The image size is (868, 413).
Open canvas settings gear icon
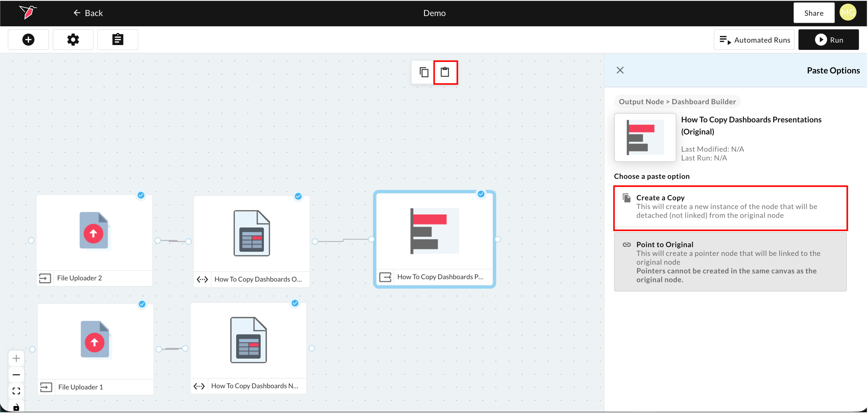(x=73, y=40)
